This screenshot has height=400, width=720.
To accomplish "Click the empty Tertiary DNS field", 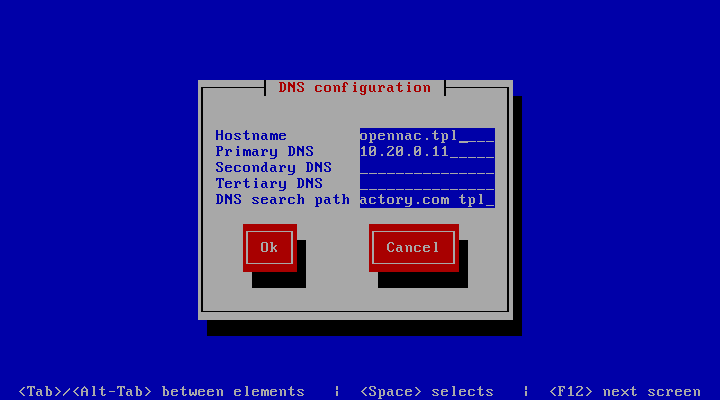I will pos(427,184).
